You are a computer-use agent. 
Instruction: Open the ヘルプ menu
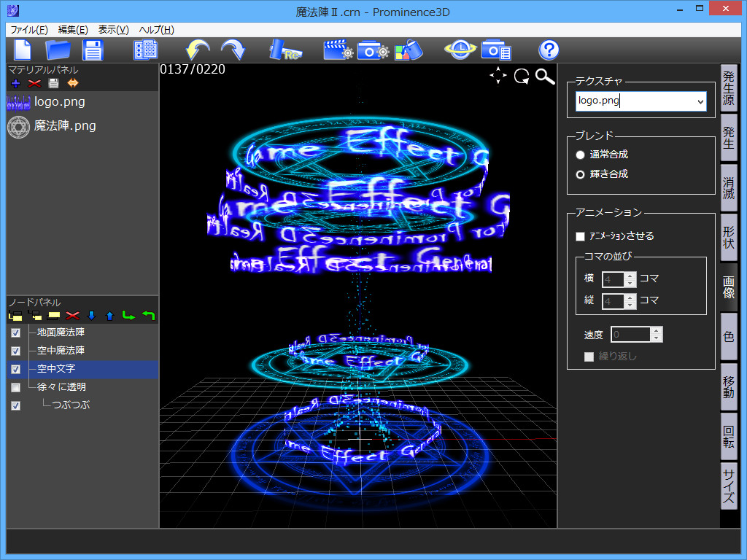click(156, 29)
